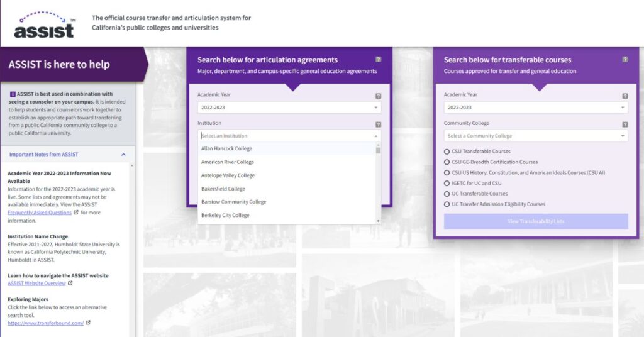Click institution list scroll down arrow
644x337 pixels.
[x=378, y=221]
